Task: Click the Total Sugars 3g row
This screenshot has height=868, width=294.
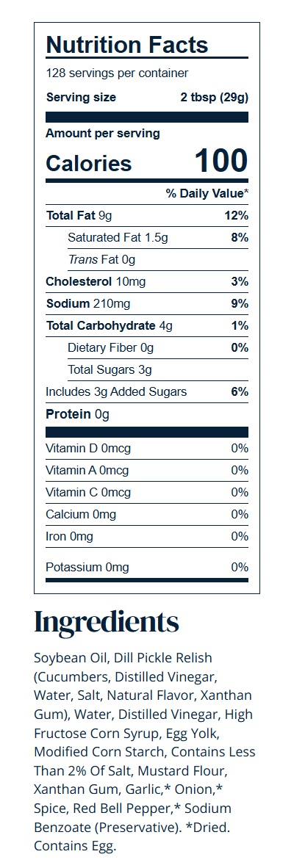Action: 158,370
